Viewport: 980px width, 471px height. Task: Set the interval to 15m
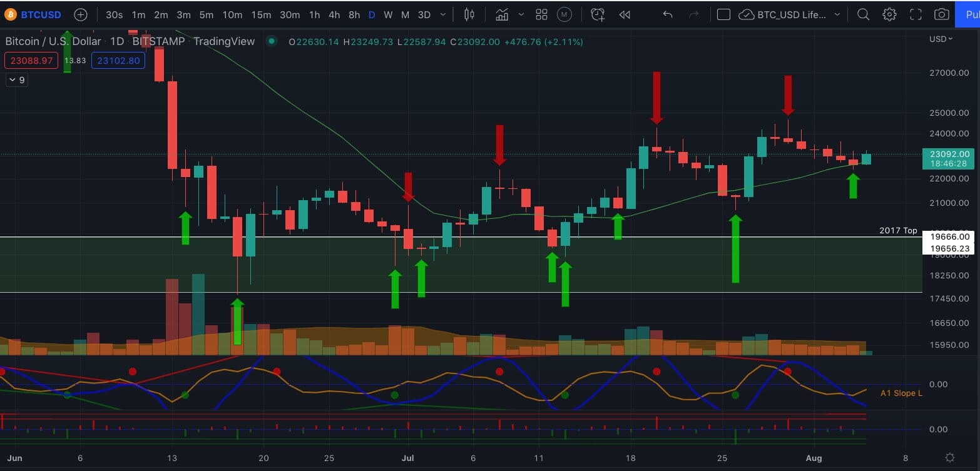tap(261, 14)
